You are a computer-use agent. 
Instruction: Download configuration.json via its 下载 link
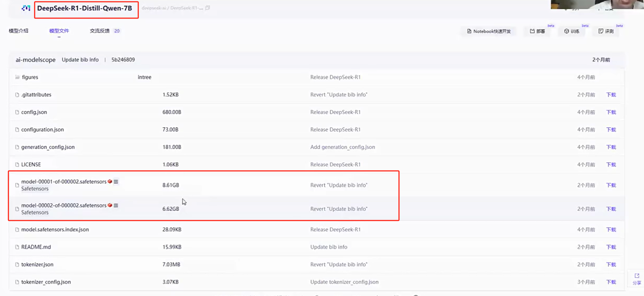point(611,130)
